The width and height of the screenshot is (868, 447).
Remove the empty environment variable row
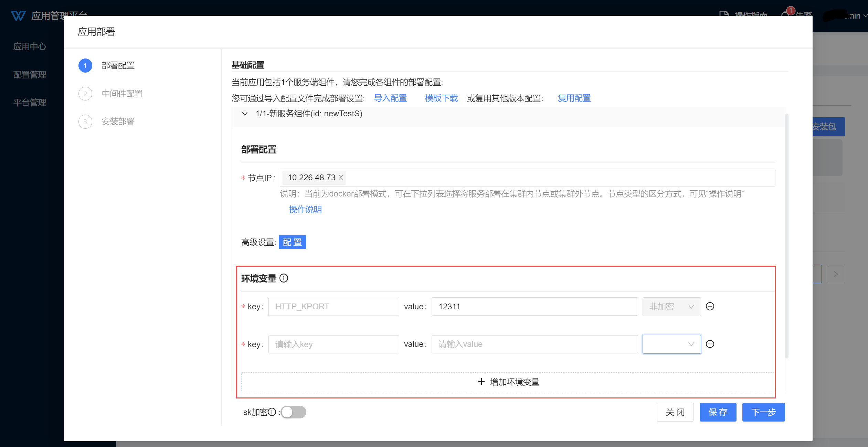click(710, 344)
